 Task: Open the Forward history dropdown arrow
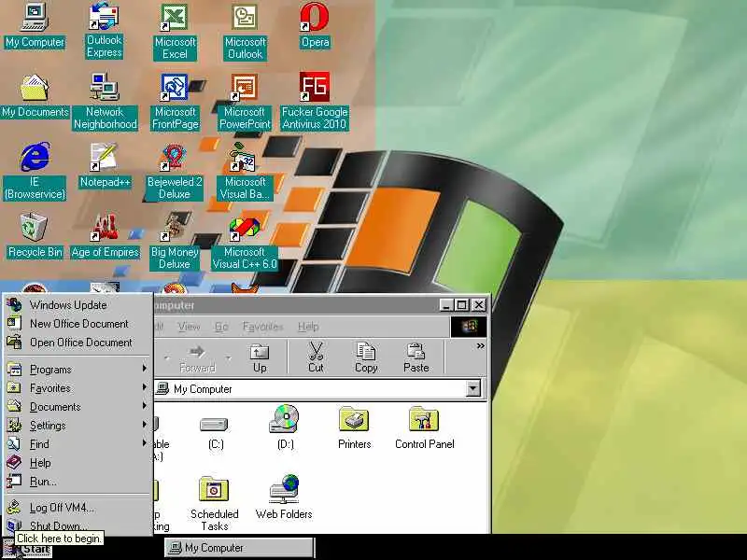[x=228, y=358]
